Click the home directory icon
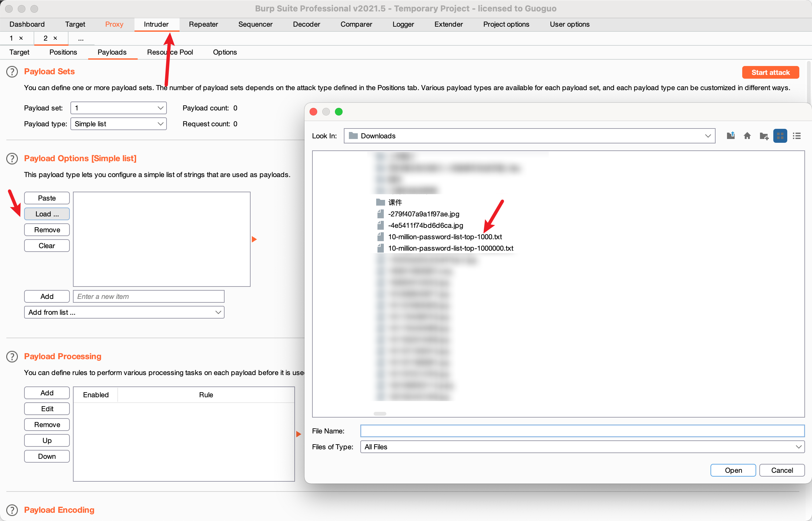Viewport: 812px width, 521px height. point(747,136)
